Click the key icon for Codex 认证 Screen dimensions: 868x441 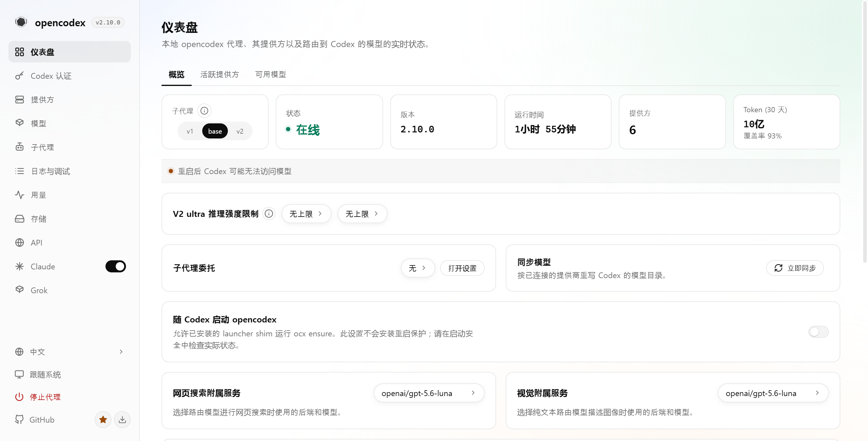(x=20, y=76)
